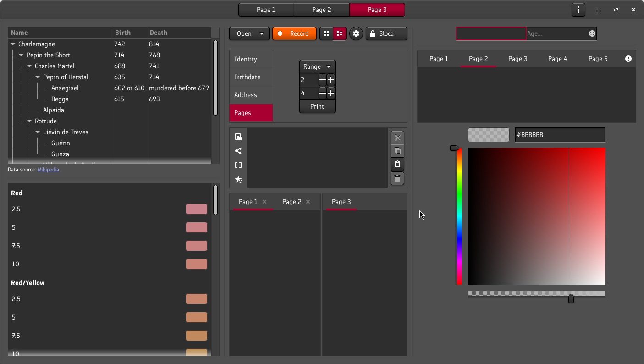Open settings gear button
644x364 pixels.
(356, 33)
